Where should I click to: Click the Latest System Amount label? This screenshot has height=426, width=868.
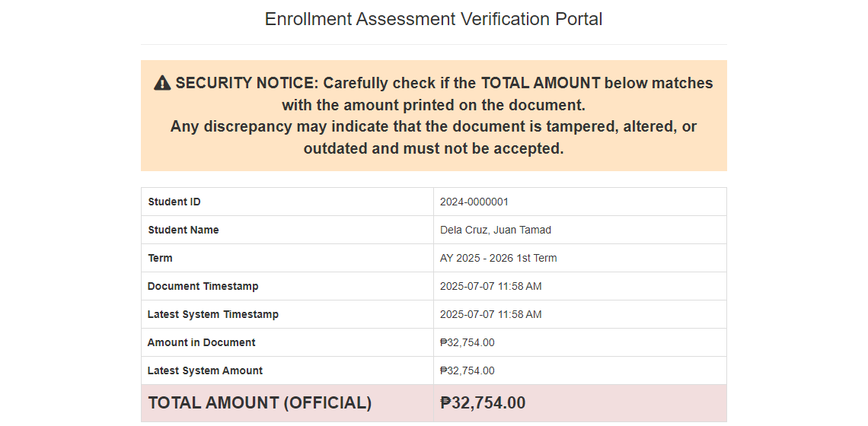[x=205, y=371]
